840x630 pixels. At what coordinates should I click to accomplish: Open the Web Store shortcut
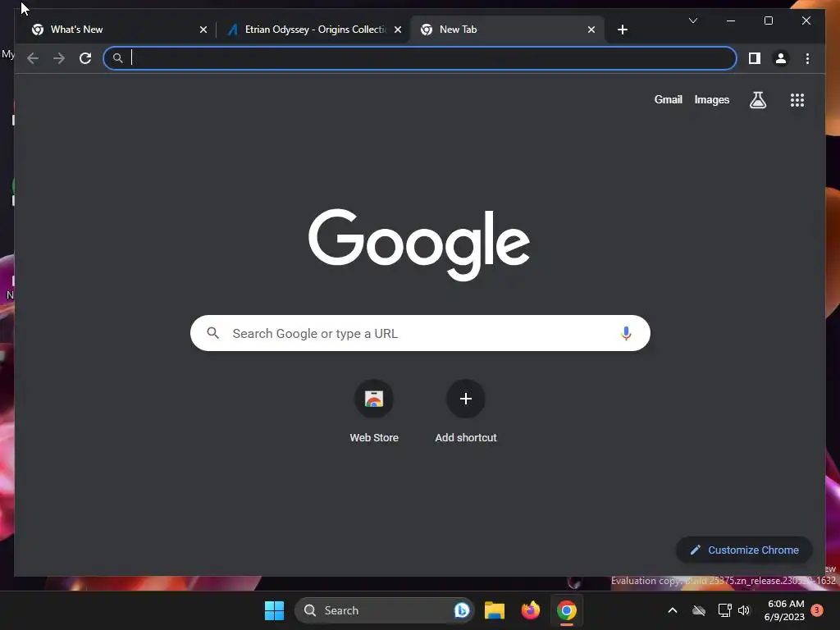pyautogui.click(x=374, y=412)
